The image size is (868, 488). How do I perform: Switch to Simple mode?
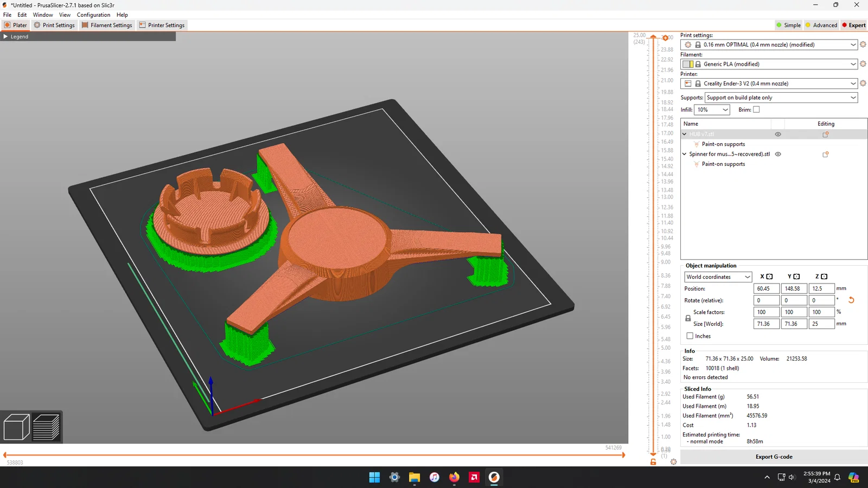[789, 25]
